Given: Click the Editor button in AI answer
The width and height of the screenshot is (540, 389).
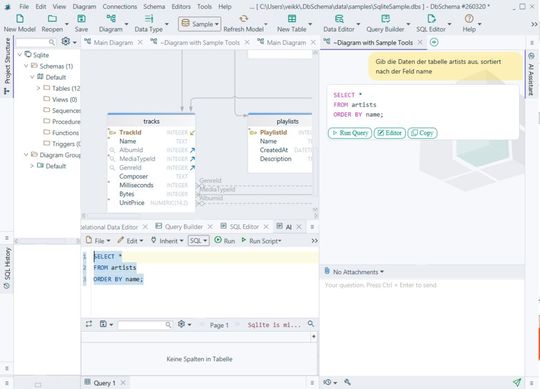Looking at the screenshot, I should click(x=390, y=133).
